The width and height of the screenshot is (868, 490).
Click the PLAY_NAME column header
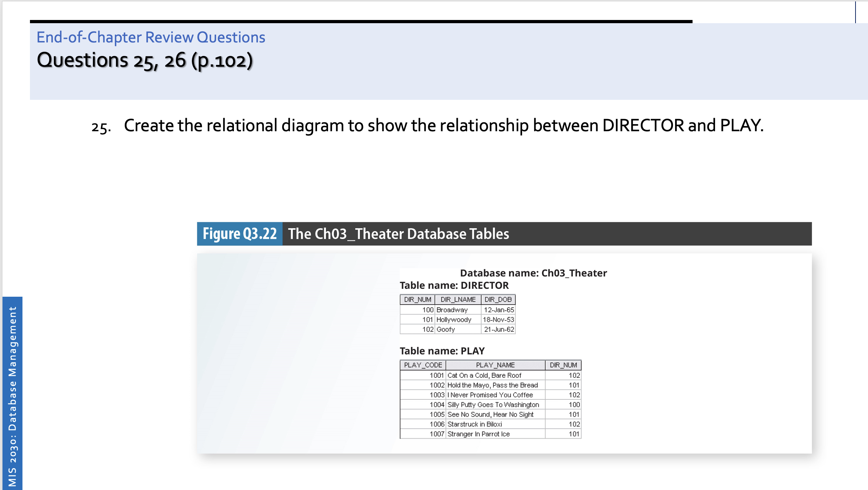(x=496, y=365)
